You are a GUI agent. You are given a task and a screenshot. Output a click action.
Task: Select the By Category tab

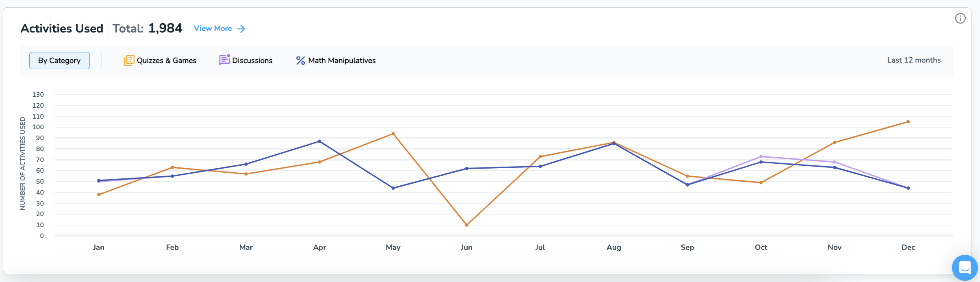pyautogui.click(x=59, y=61)
